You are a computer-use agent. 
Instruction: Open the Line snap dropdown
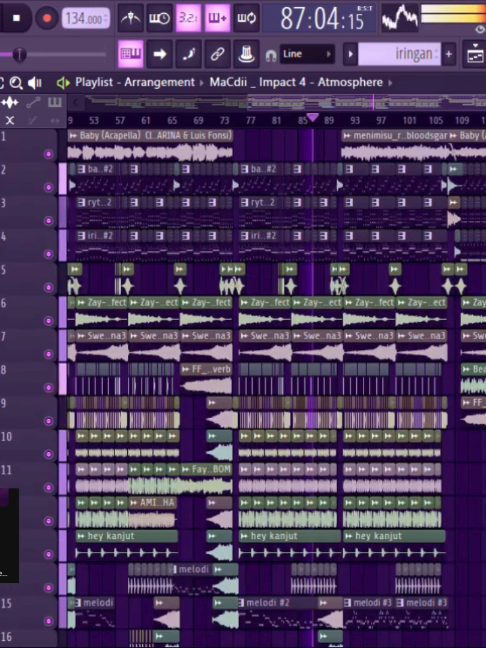[x=307, y=54]
